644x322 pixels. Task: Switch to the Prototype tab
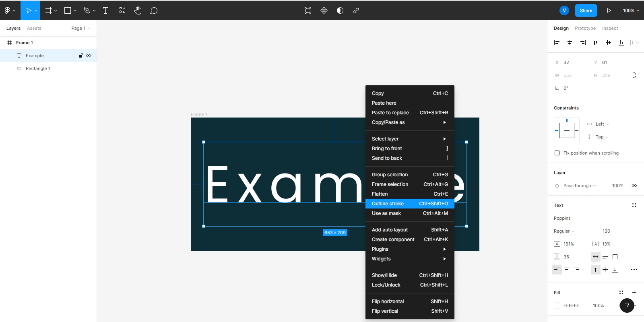tap(585, 28)
